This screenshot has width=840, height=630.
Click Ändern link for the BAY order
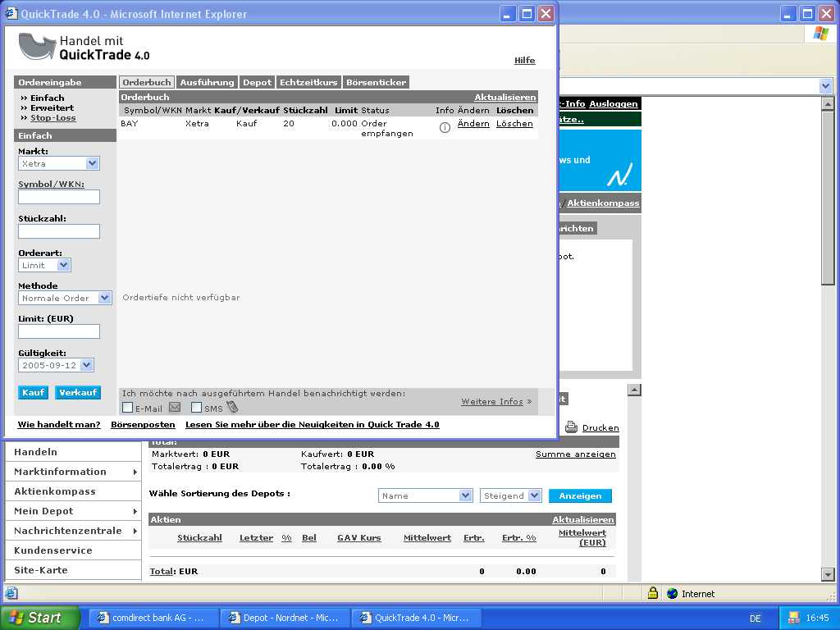tap(473, 123)
